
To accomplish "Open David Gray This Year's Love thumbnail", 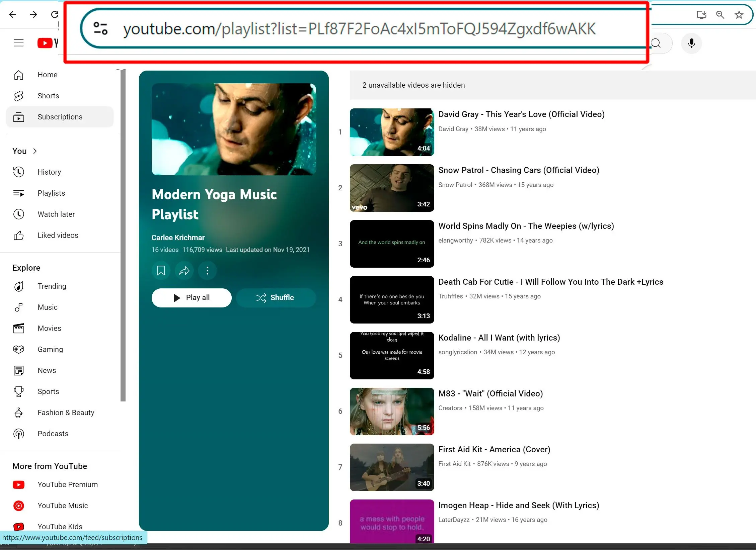I will (x=392, y=132).
